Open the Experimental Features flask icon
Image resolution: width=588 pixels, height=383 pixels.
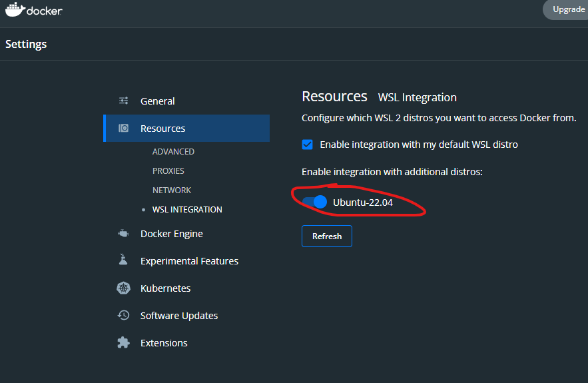coord(123,261)
